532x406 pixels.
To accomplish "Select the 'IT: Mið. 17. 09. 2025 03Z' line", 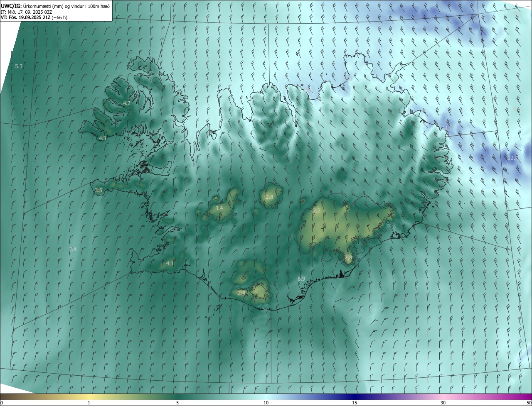I will 27,12.
